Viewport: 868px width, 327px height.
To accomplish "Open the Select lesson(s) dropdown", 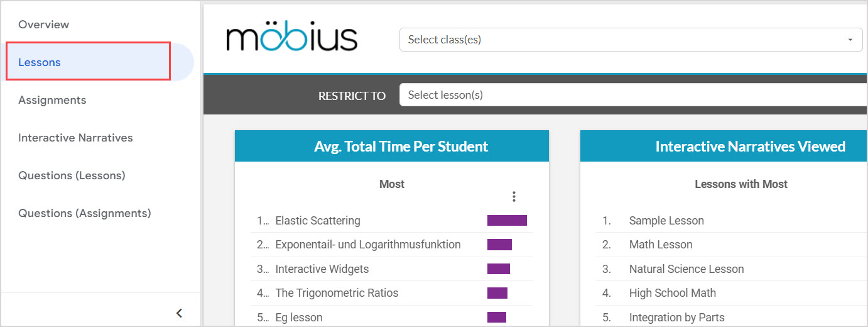I will (633, 95).
